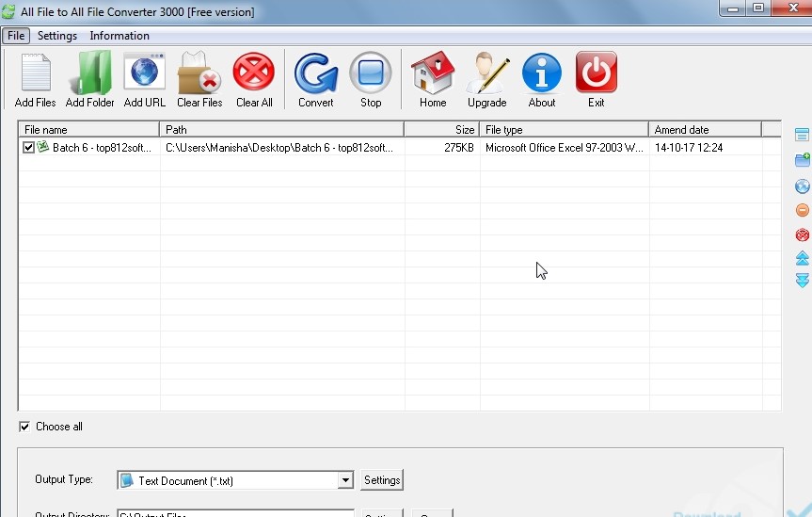Click the C:\Users\Manisha\Desktop path cell
This screenshot has height=517, width=812.
(x=279, y=148)
